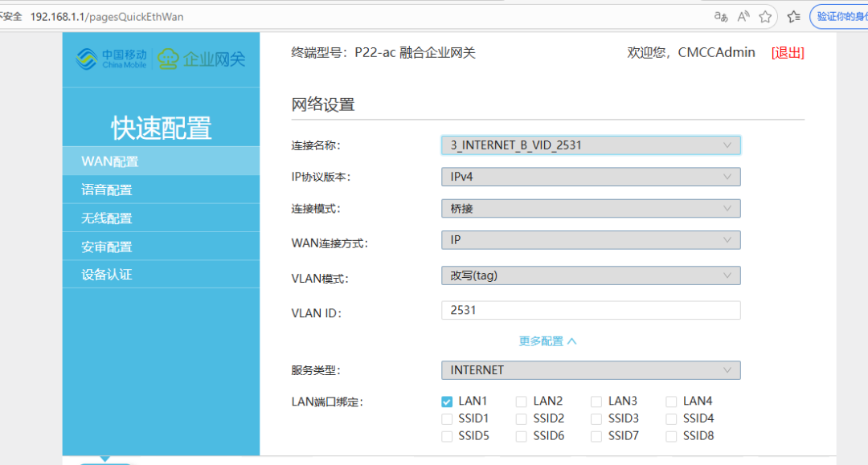
Task: Tick the SSID5 binding checkbox
Action: (x=447, y=437)
